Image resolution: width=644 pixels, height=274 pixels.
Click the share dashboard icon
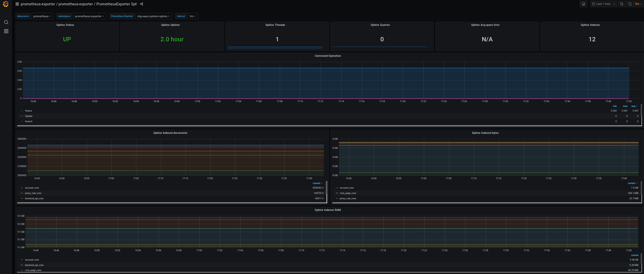click(141, 4)
